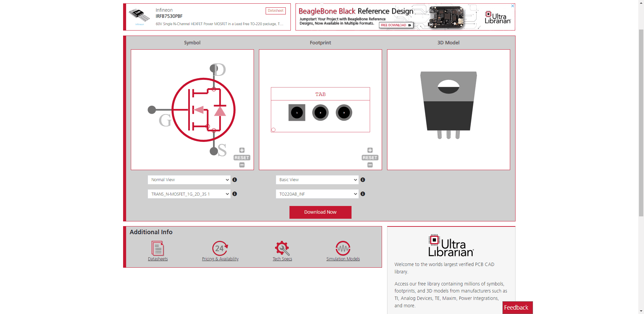Reset the symbol preview view
The height and width of the screenshot is (314, 644).
point(242,158)
